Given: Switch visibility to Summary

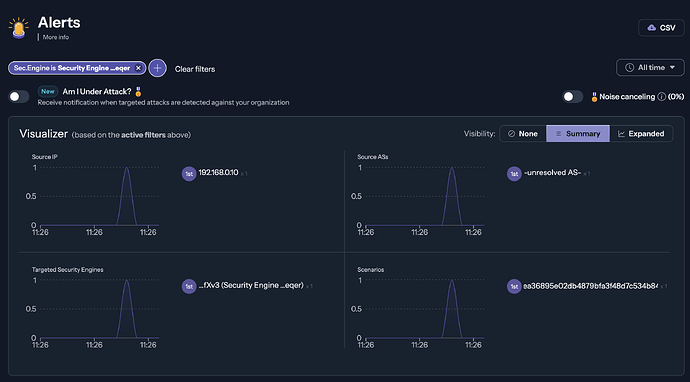Looking at the screenshot, I should [578, 134].
